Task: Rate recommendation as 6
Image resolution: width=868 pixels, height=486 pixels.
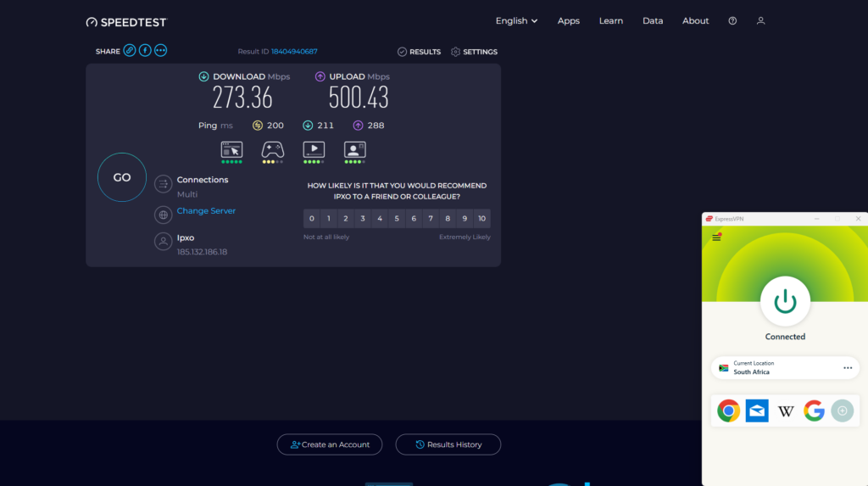Action: point(414,219)
